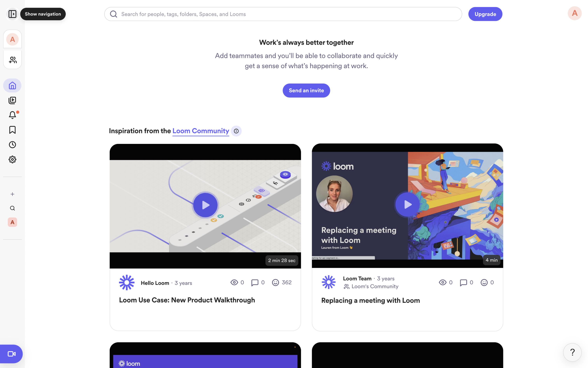Click the Hello Loom logo avatar

(x=127, y=282)
